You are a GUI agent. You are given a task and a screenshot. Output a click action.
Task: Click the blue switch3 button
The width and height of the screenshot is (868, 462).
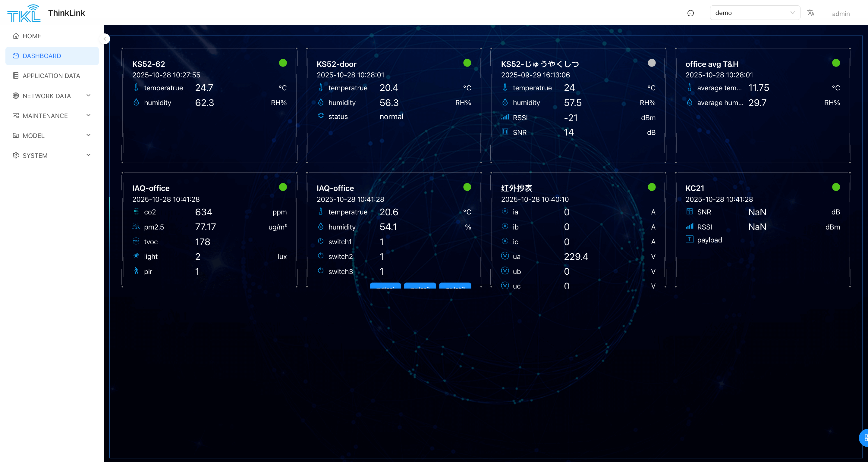click(455, 286)
